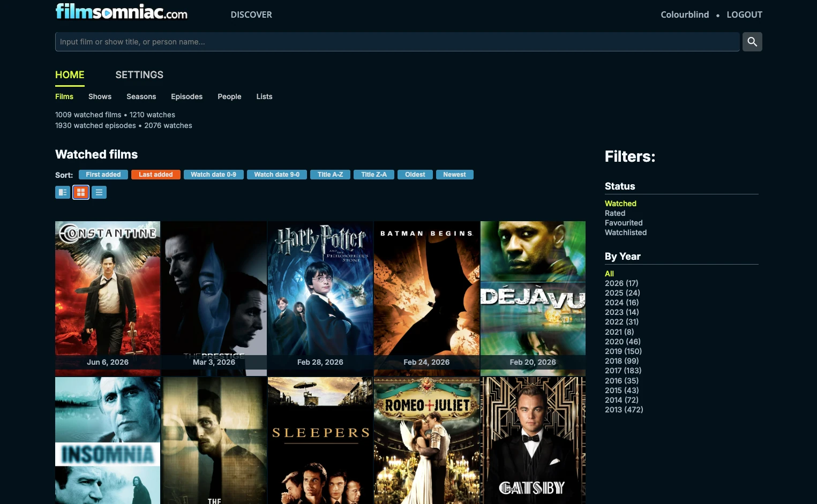This screenshot has width=817, height=504.
Task: Switch to plain list view icon
Action: pyautogui.click(x=99, y=192)
